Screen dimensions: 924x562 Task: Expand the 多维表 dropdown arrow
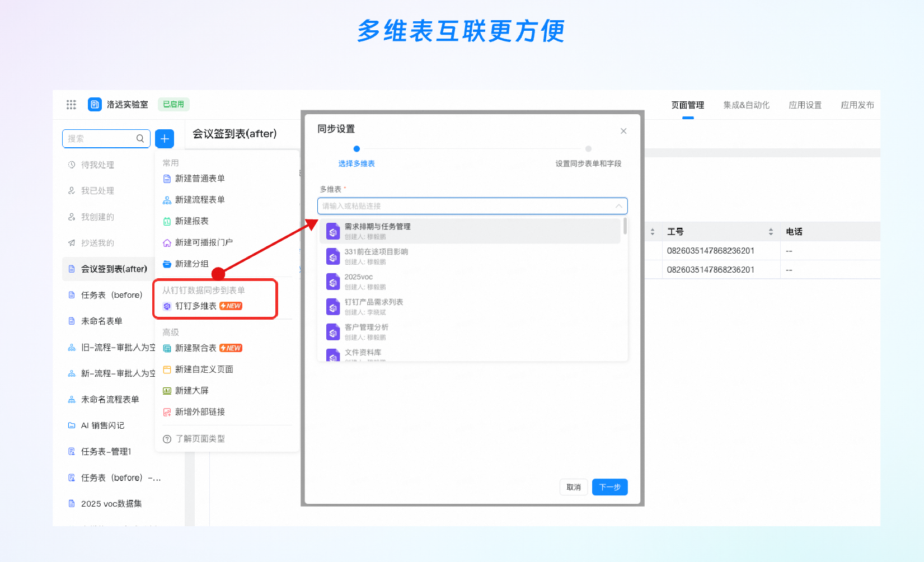(618, 206)
